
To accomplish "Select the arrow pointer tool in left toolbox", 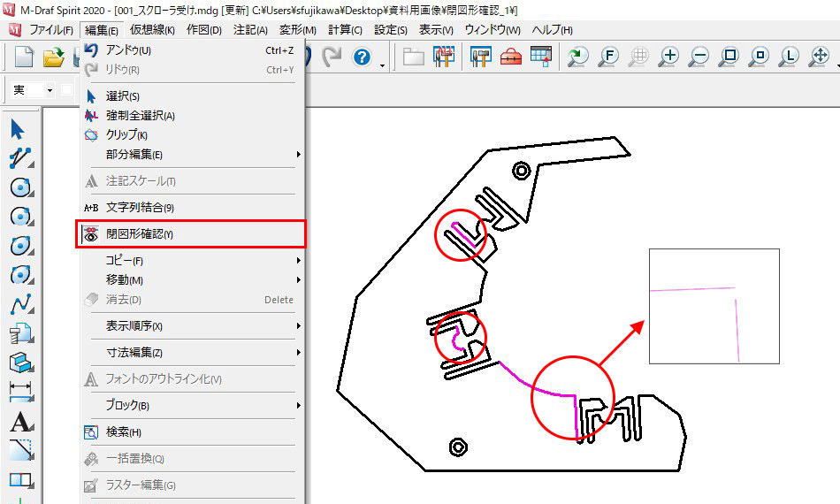I will (x=19, y=130).
